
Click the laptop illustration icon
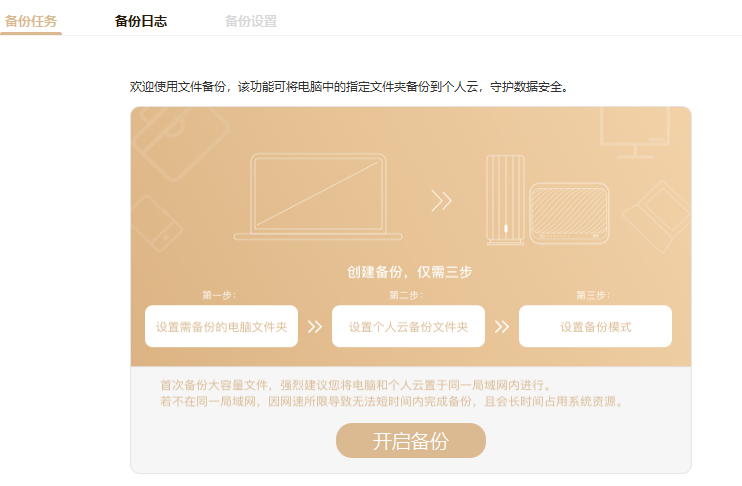point(318,196)
